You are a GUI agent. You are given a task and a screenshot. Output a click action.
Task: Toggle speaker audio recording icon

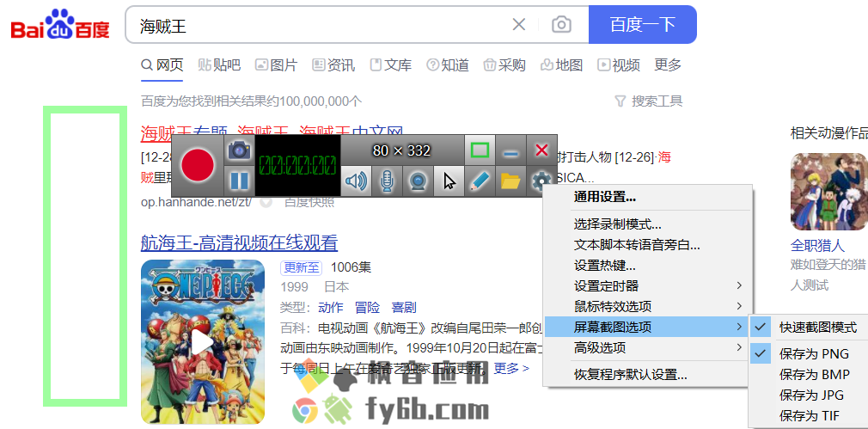pos(356,181)
